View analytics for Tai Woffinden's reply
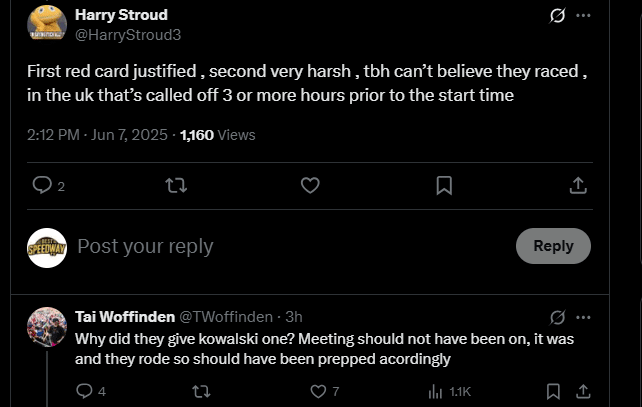 pyautogui.click(x=436, y=391)
